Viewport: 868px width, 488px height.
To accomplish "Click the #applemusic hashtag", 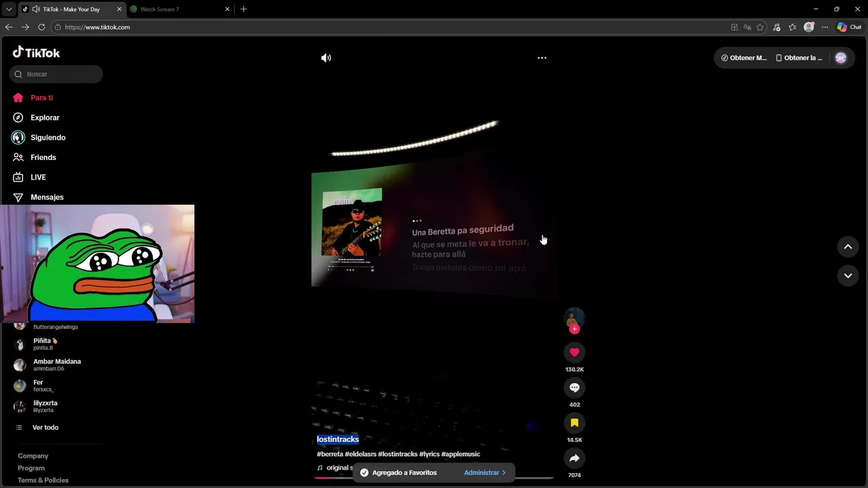I will [x=460, y=454].
